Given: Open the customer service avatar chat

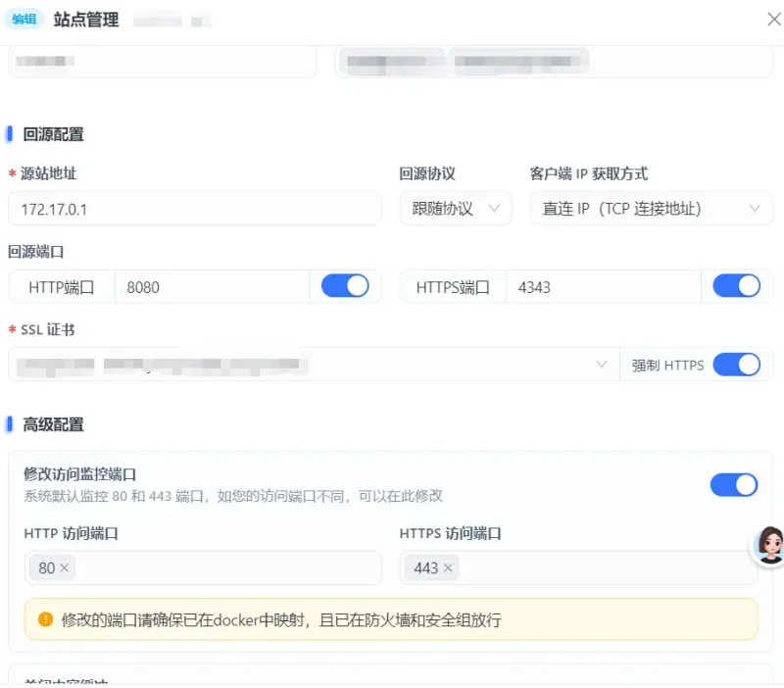Looking at the screenshot, I should (x=770, y=546).
